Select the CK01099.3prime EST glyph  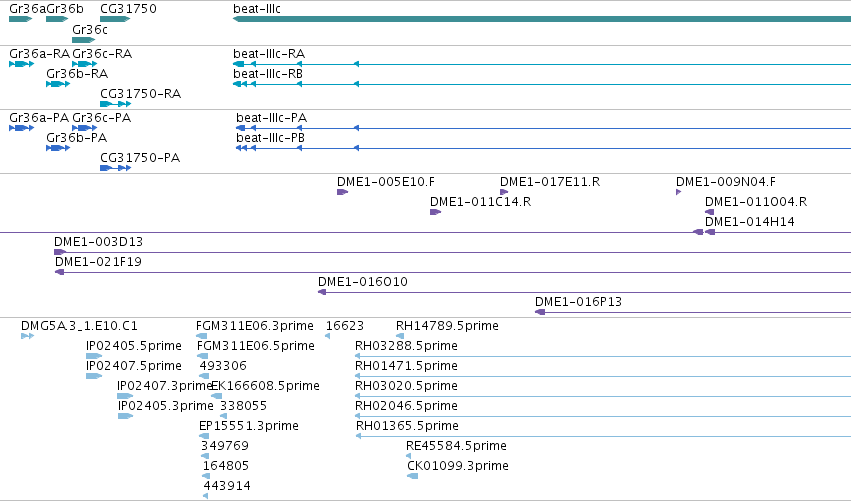coord(412,476)
